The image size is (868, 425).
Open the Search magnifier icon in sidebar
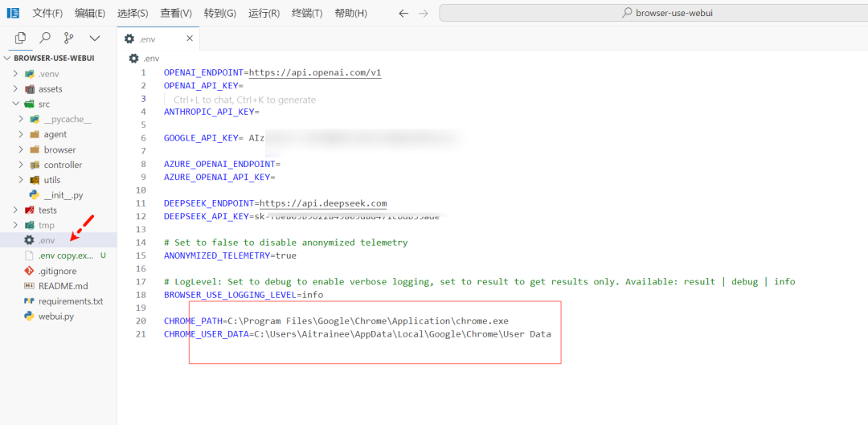pos(45,39)
